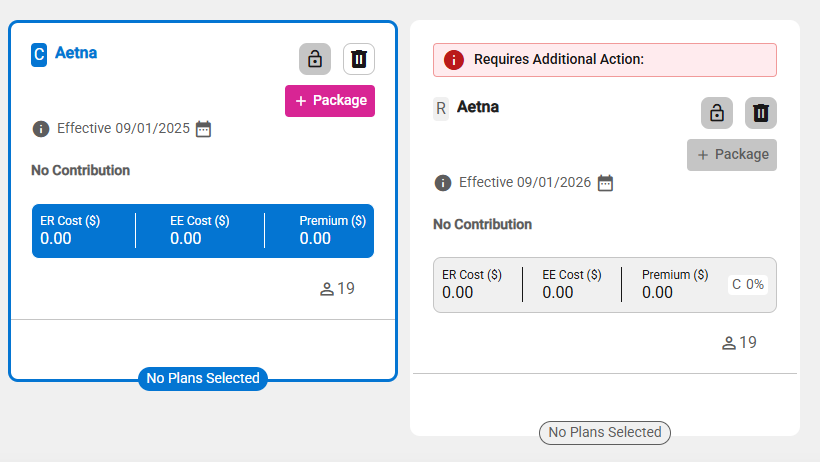Click info icon beside Effective 09/01/2026

(443, 183)
